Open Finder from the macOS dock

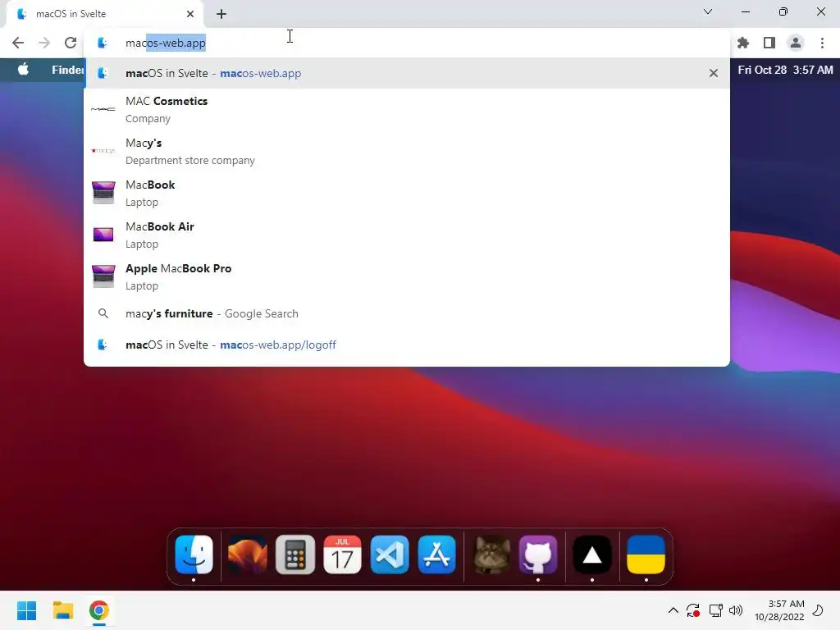point(194,555)
